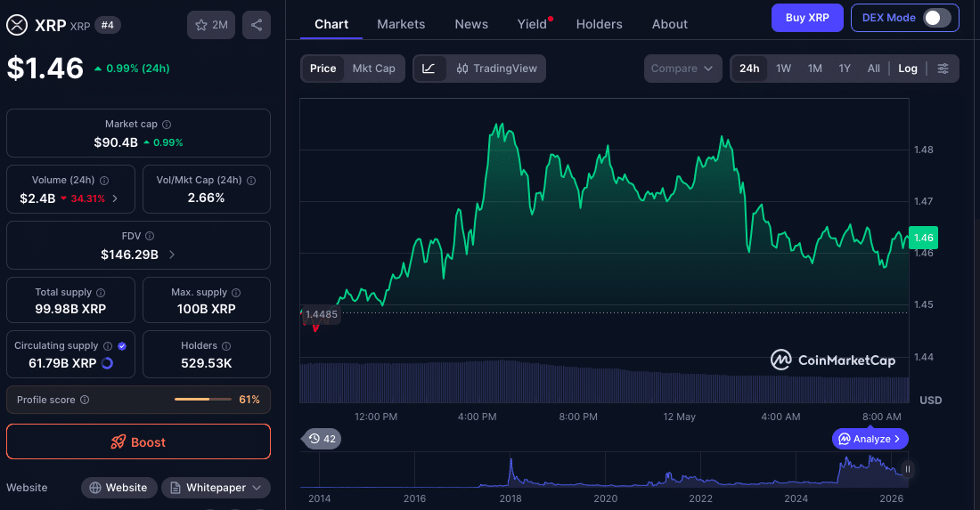The width and height of the screenshot is (980, 510).
Task: Open the share icon button
Action: click(257, 25)
